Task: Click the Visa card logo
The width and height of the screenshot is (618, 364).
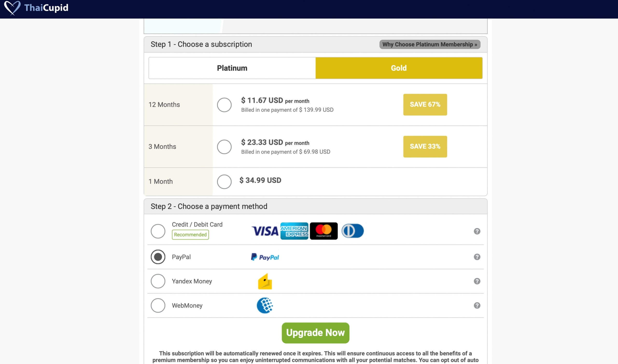Action: (265, 231)
